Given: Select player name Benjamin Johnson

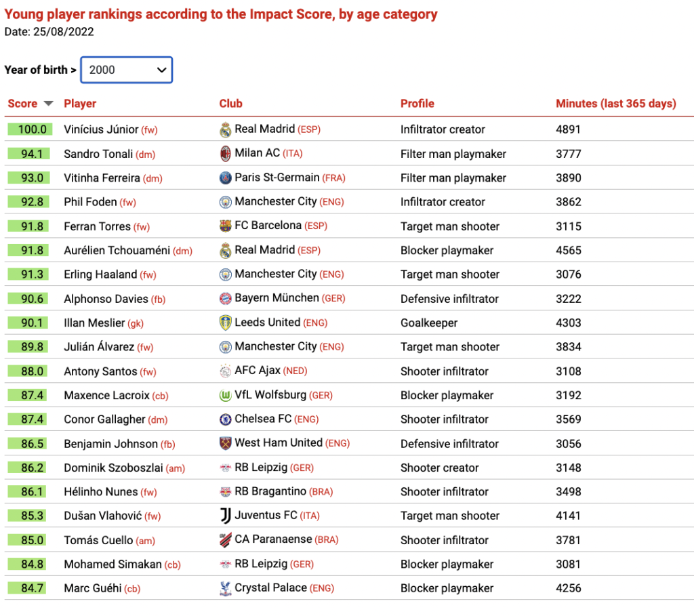Looking at the screenshot, I should pos(110,443).
